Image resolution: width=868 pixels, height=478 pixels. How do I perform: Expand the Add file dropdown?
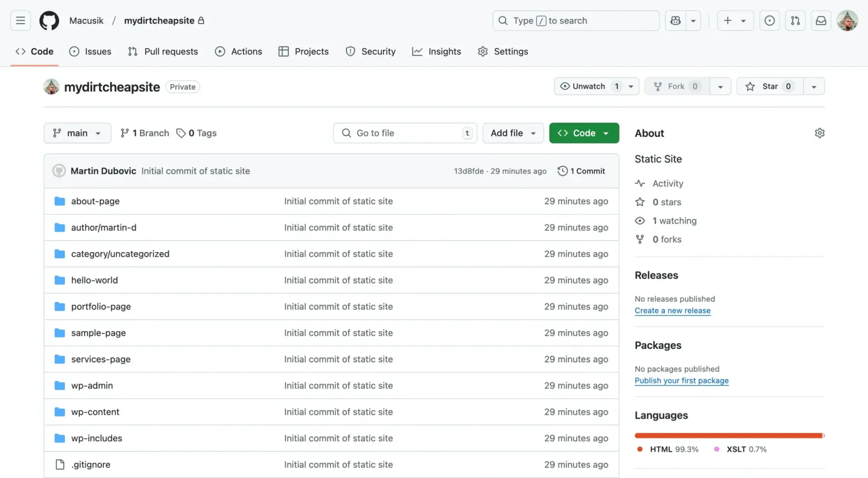click(513, 133)
